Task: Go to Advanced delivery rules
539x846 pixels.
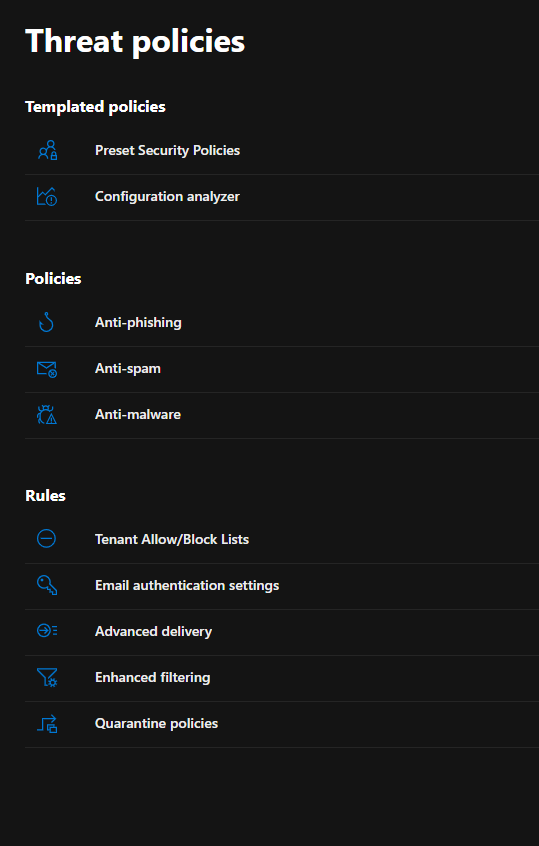Action: [x=153, y=631]
